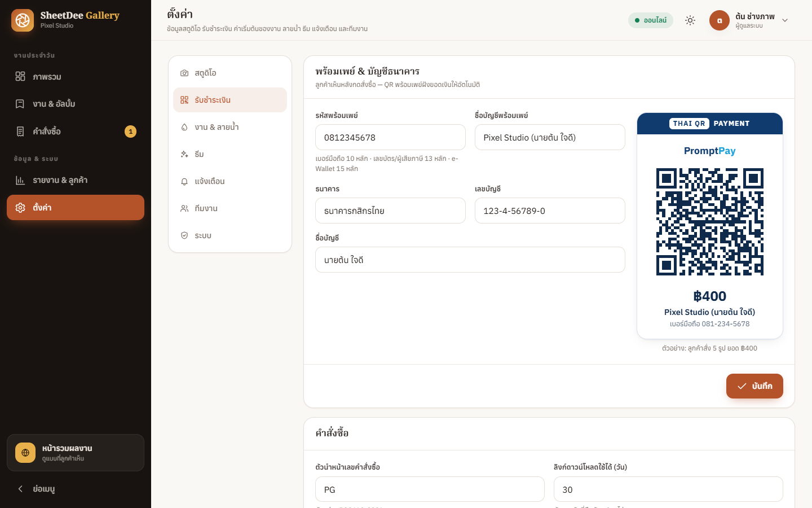Image resolution: width=812 pixels, height=508 pixels.
Task: Select the งาน & ลายน้ำ settings tab
Action: (230, 127)
